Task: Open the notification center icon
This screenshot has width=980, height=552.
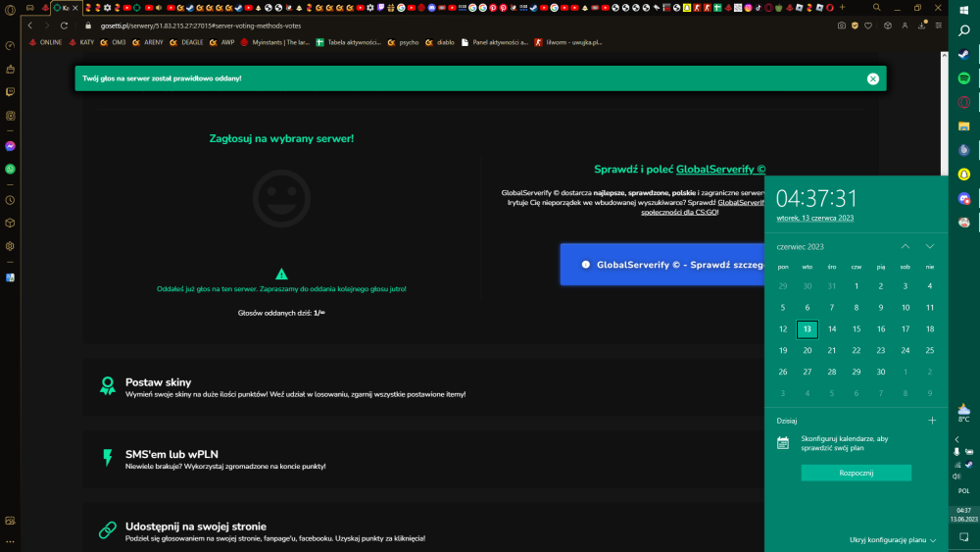Action: pos(963,537)
